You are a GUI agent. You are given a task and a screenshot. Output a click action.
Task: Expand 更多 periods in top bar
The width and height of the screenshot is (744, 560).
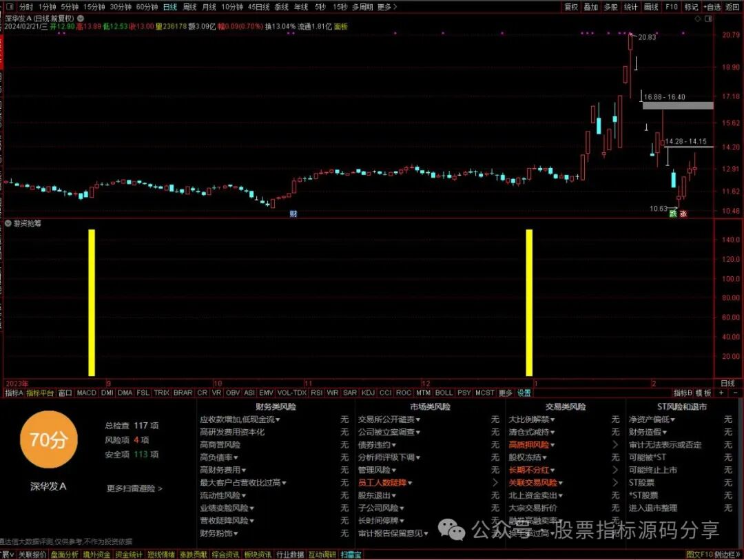tap(386, 7)
